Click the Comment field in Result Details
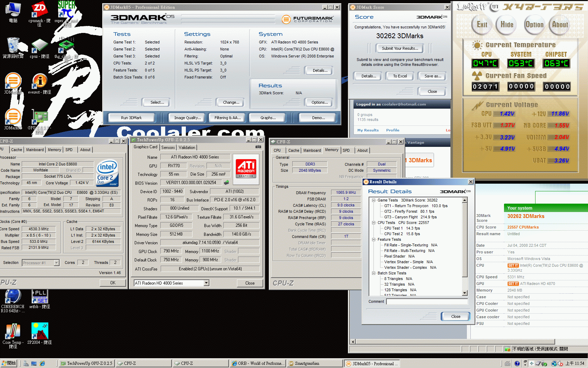 427,301
